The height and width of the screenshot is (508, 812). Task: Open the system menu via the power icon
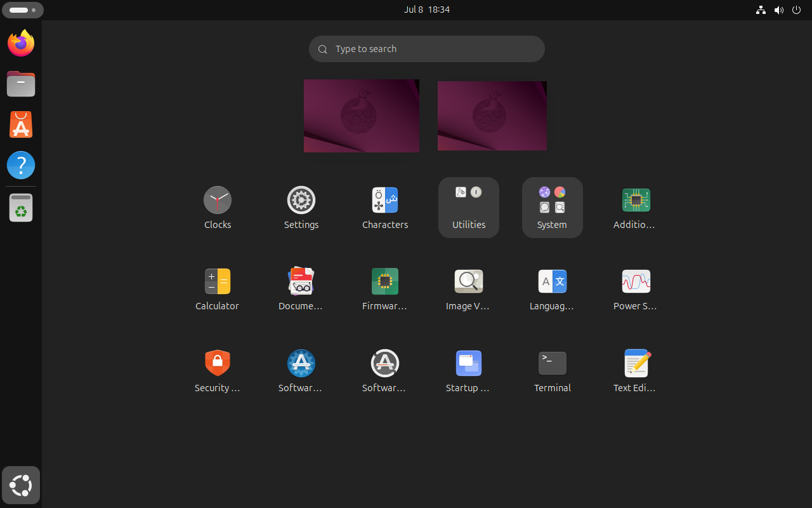tap(797, 10)
